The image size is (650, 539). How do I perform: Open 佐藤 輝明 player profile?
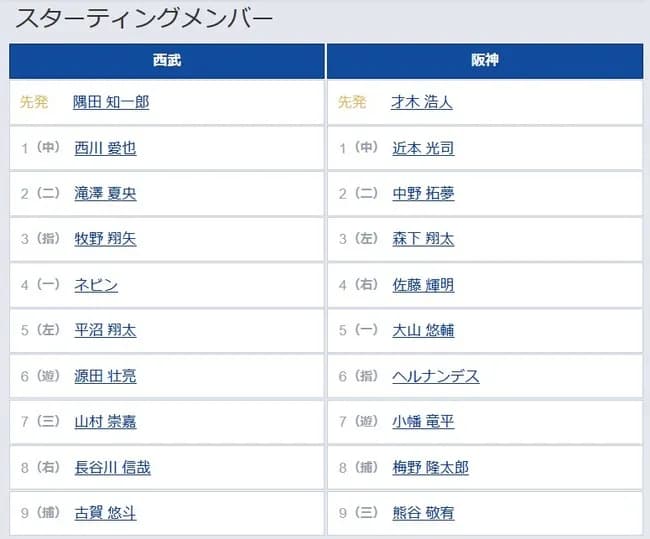(423, 285)
